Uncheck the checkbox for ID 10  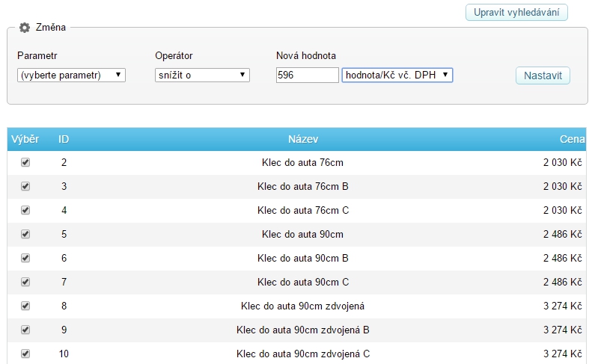[x=25, y=354]
